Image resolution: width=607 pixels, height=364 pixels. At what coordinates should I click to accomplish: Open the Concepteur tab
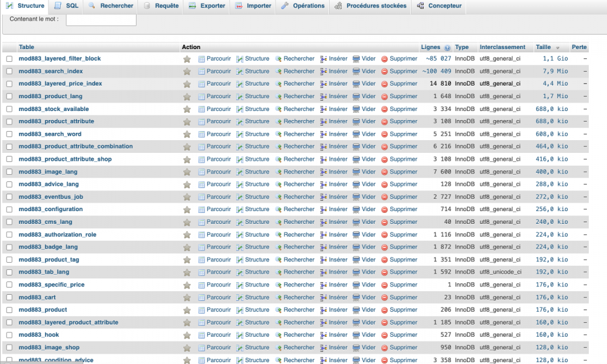click(439, 6)
